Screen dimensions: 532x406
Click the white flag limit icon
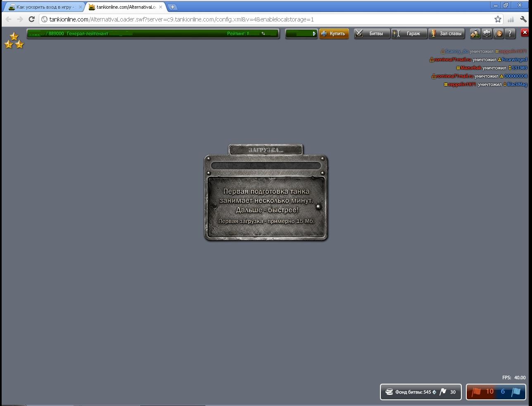443,392
